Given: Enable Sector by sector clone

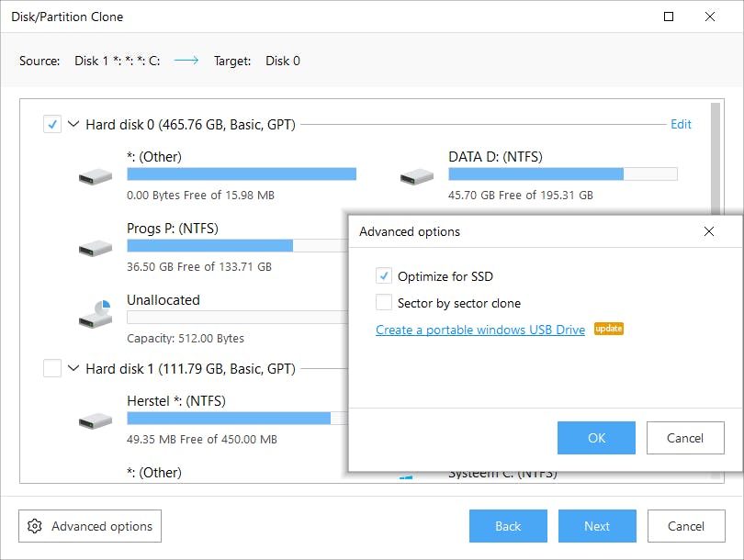Looking at the screenshot, I should coord(384,303).
